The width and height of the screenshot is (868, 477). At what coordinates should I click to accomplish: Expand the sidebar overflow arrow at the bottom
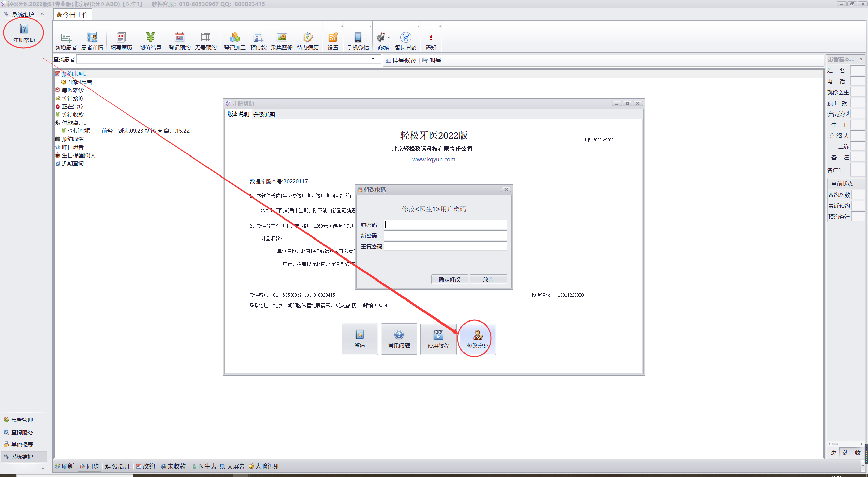tap(43, 469)
